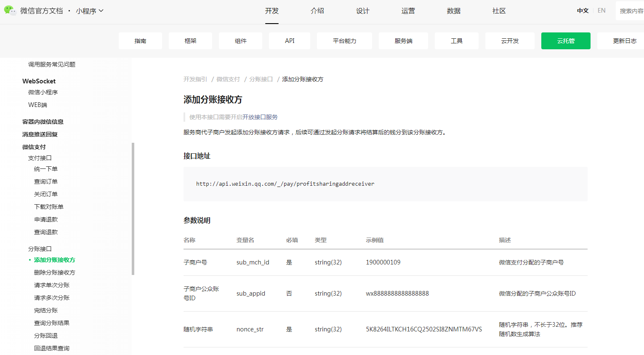Switch language to 中文
This screenshot has width=644, height=355.
[583, 11]
